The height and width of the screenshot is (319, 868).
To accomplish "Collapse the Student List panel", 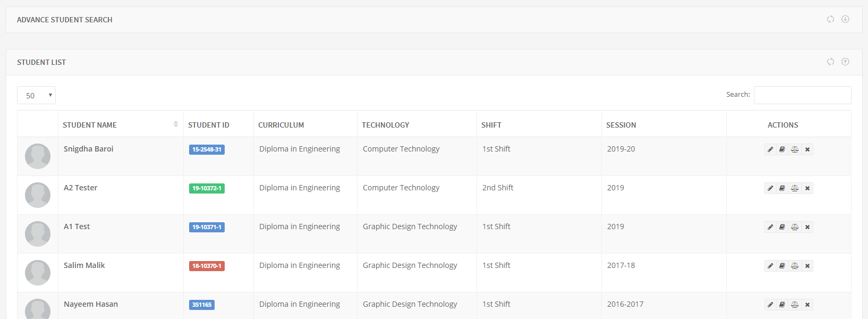I will pos(845,62).
